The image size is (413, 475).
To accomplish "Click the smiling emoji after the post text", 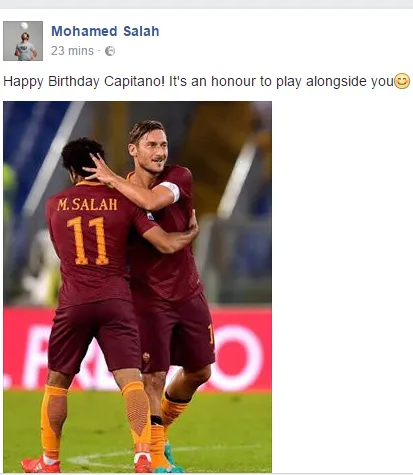I will [402, 81].
